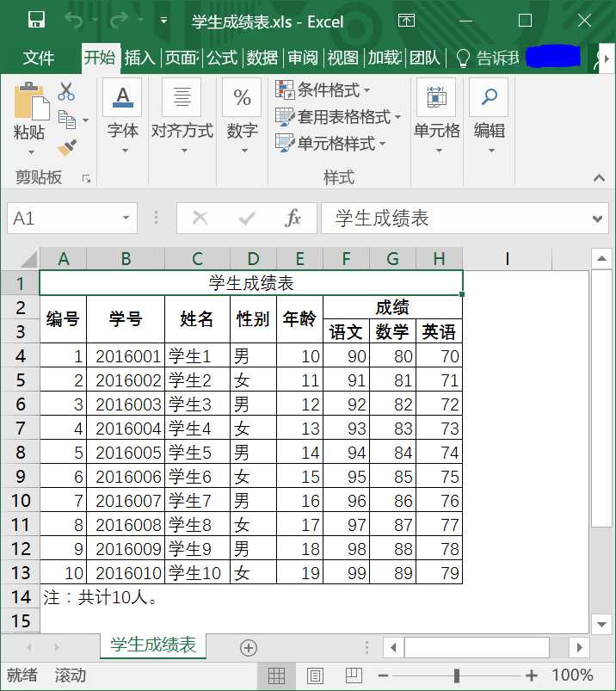Click the Select All corner triangle
Image resolution: width=616 pixels, height=691 pixels.
(x=28, y=259)
